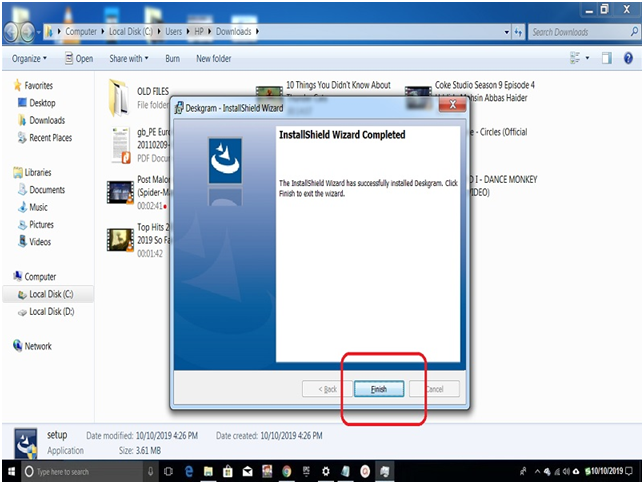Select Local Disk (D:) in sidebar
The width and height of the screenshot is (644, 484).
click(46, 311)
